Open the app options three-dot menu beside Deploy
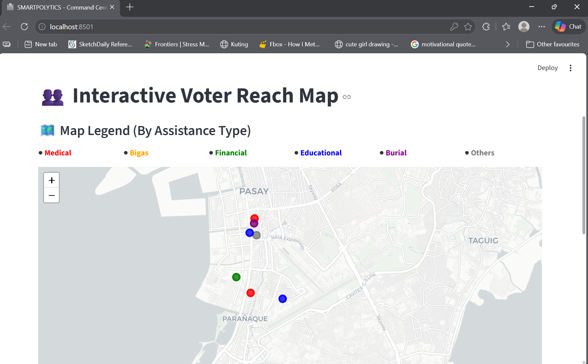This screenshot has width=588, height=364. coord(571,68)
